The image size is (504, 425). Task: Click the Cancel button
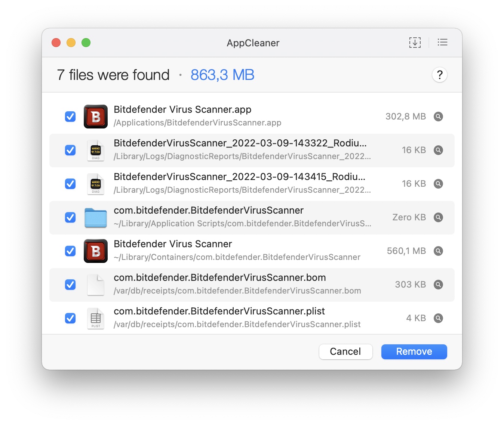[x=345, y=352]
